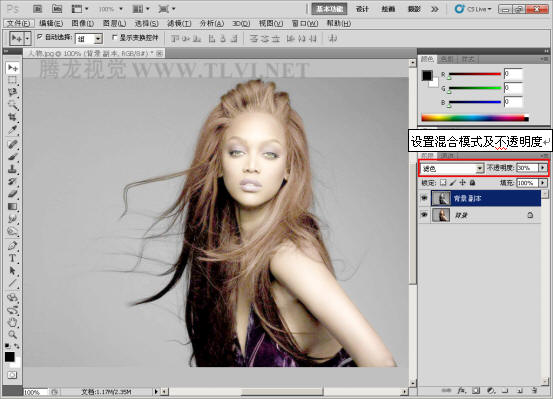This screenshot has width=553, height=399.
Task: Select the 3D Camera Rotate tool
Action: pos(13,310)
